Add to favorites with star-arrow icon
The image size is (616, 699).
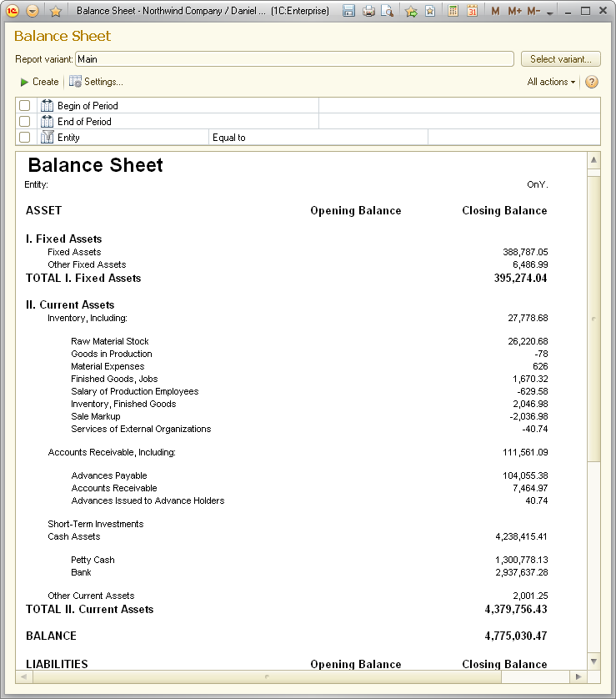(x=411, y=11)
